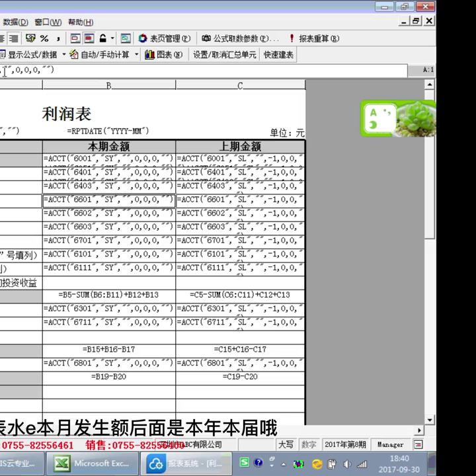Image resolution: width=476 pixels, height=476 pixels.
Task: Select 上期 cell with ACCT 6701 SL formula
Action: coord(240,241)
